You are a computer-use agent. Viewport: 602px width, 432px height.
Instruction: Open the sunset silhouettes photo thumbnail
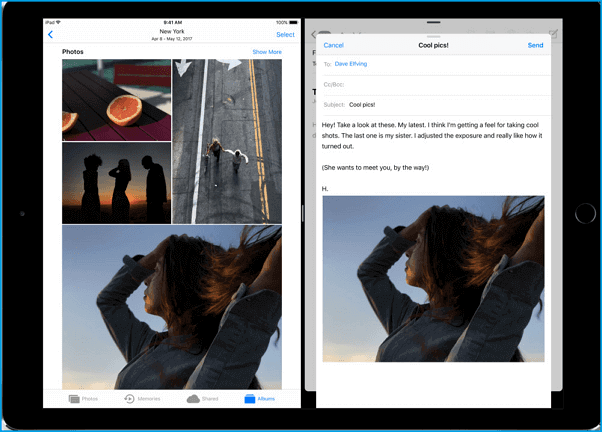click(x=116, y=183)
